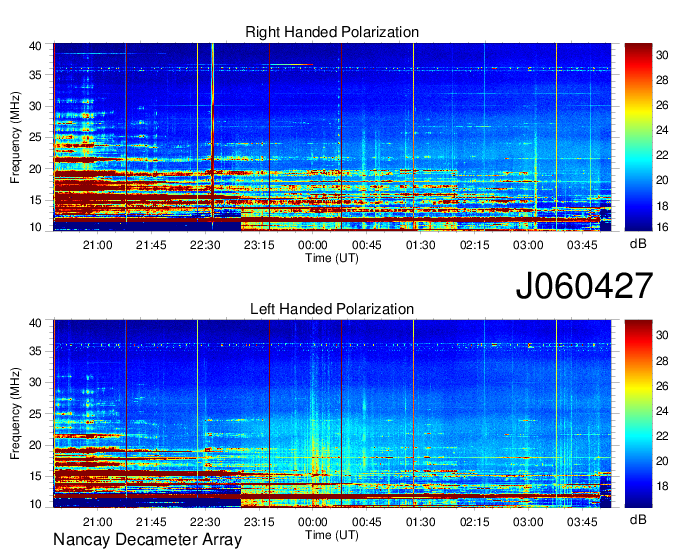Screen dimensions: 680x552
Task: Click the 40 MHz tick on the top plot
Action: click(36, 46)
